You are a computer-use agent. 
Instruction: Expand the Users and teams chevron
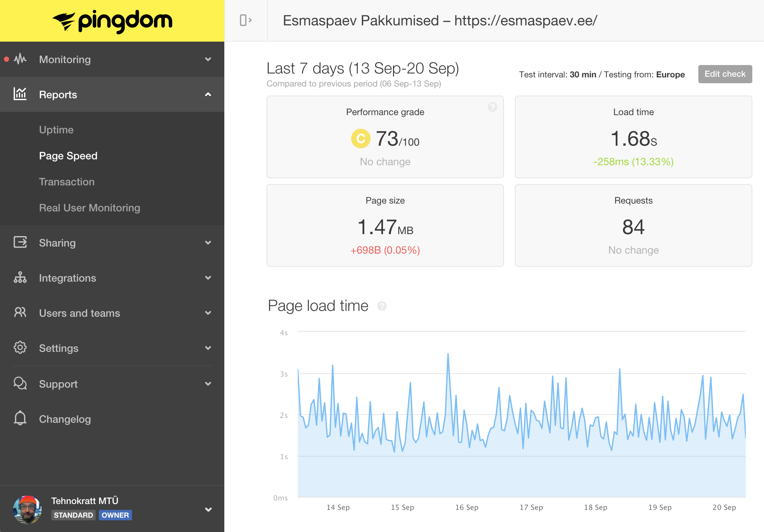[208, 313]
